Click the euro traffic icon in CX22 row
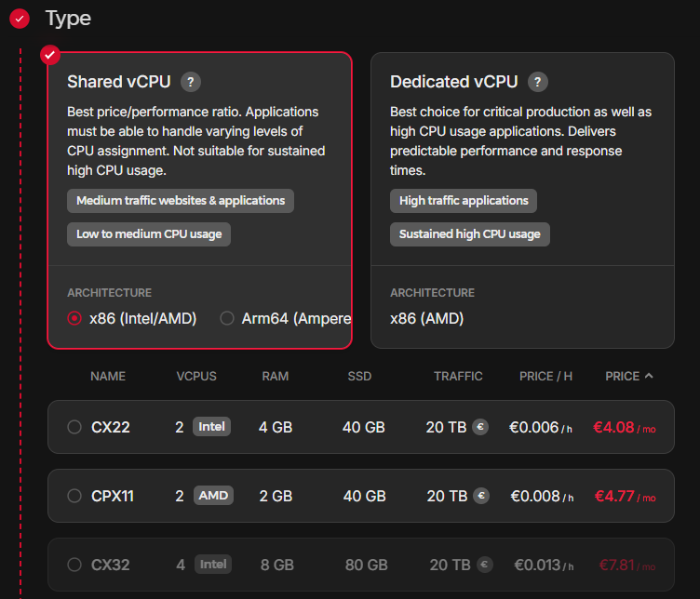Viewport: 700px width, 599px height. 481,427
